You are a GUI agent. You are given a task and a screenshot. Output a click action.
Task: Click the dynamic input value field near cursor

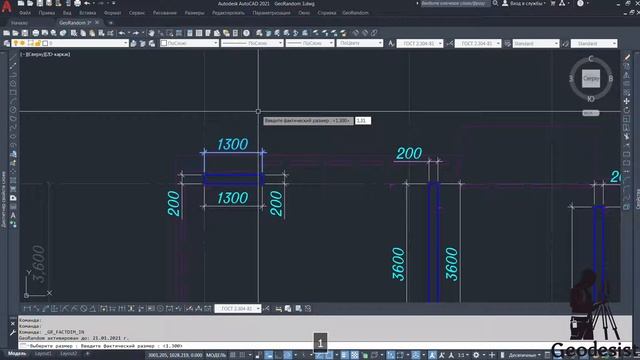pos(362,121)
